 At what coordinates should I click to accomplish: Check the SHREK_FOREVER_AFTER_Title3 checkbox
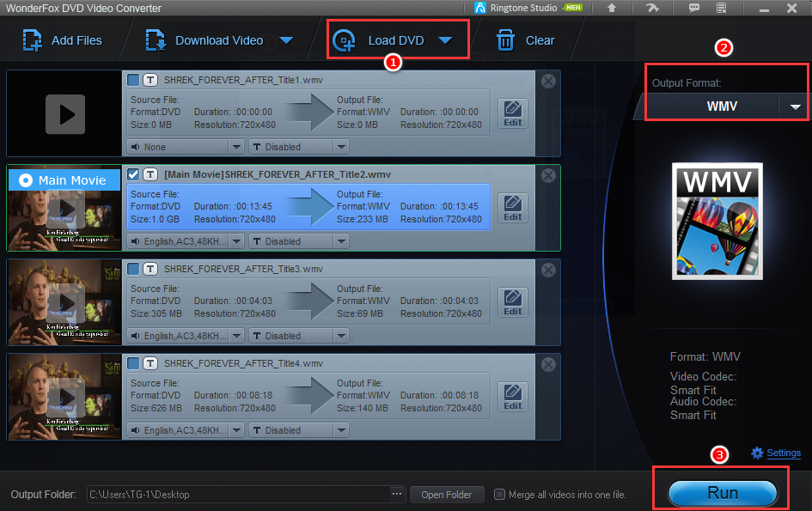pos(133,269)
